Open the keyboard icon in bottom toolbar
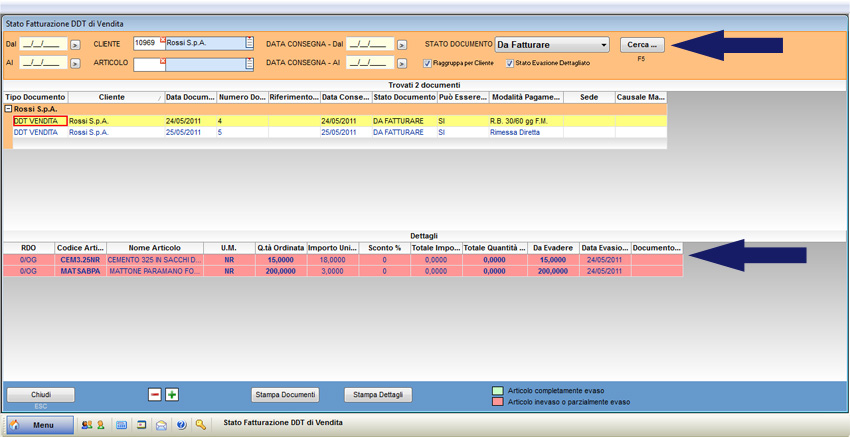Screen dimensions: 850x437 (121, 425)
